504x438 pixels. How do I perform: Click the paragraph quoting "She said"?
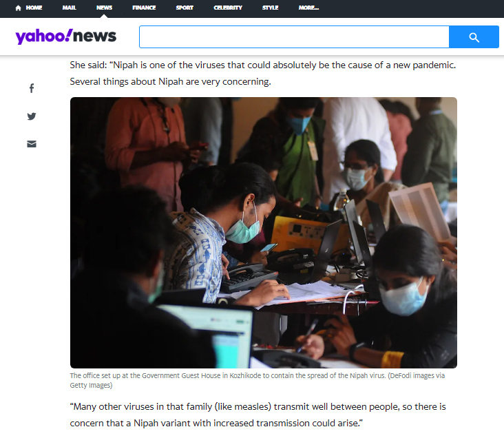(263, 73)
